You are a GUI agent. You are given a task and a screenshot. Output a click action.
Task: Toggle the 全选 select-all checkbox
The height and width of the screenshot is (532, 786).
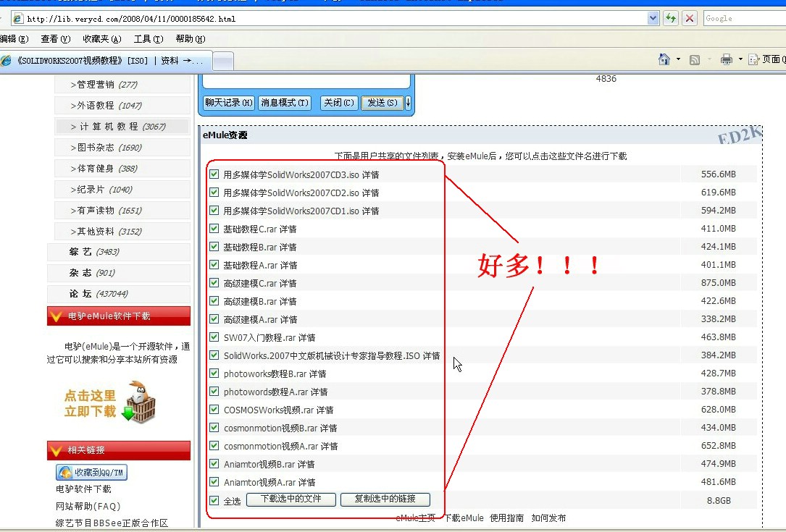214,500
